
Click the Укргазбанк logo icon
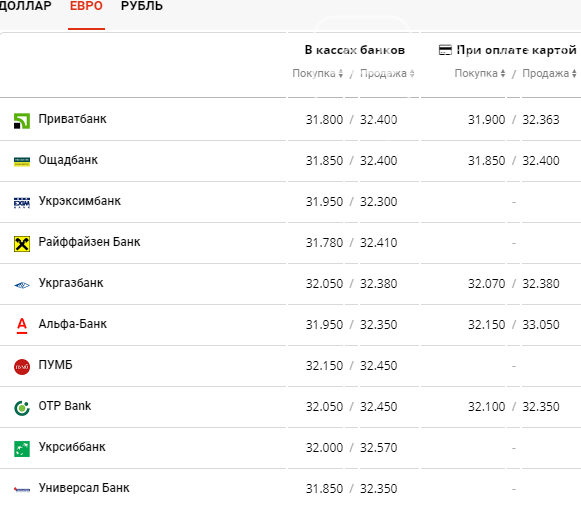tap(22, 285)
